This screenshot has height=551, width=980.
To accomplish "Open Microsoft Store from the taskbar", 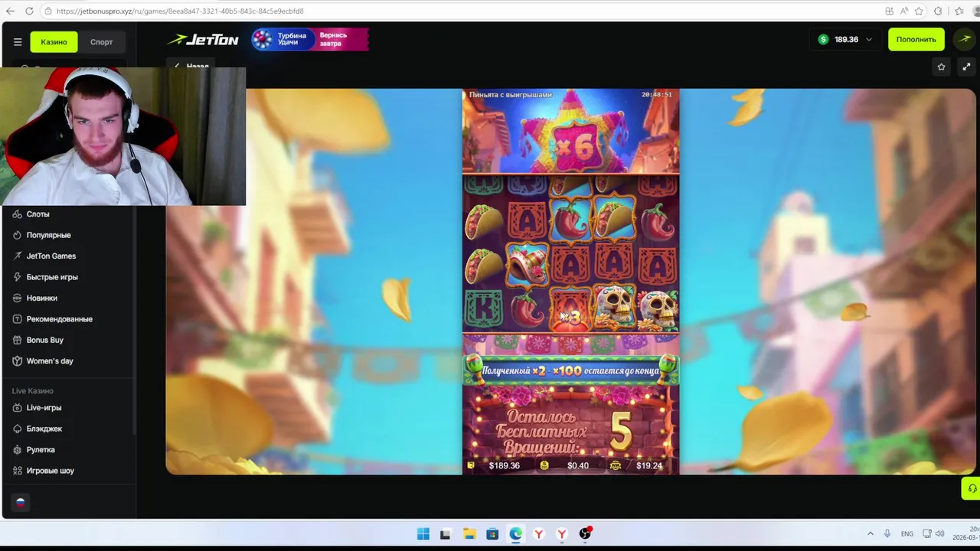I will [492, 534].
